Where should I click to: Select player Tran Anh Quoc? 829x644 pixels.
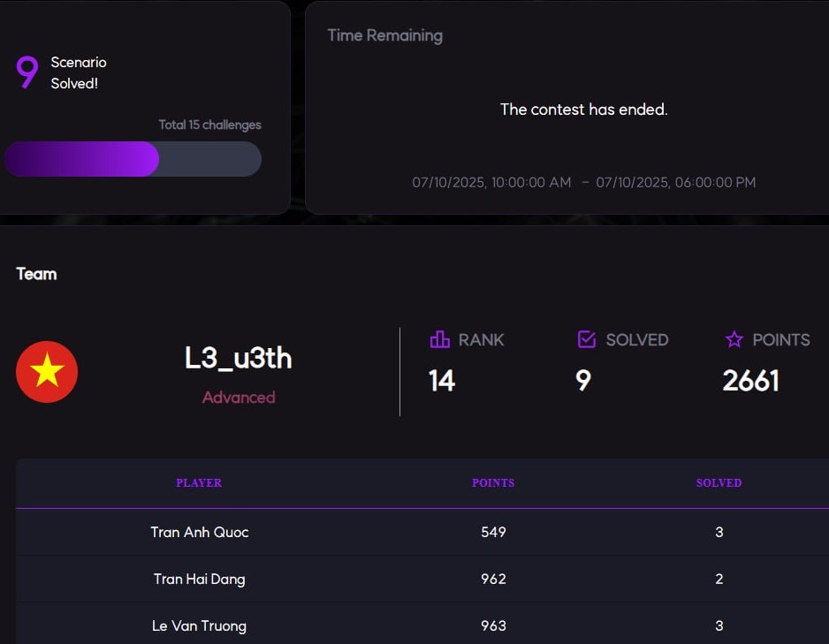coord(200,532)
